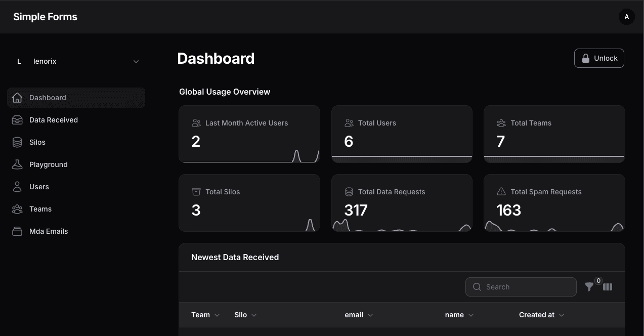
Task: Open the Team column sort chevron
Action: coord(217,315)
